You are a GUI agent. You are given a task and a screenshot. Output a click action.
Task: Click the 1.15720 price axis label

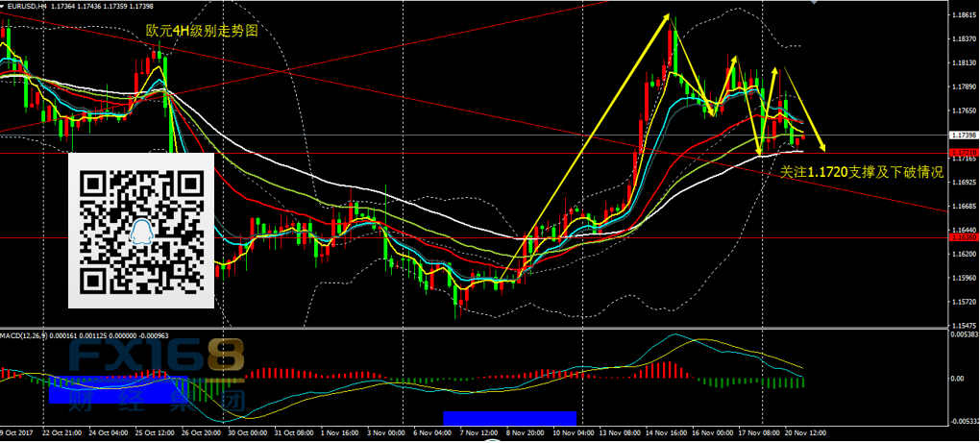click(x=963, y=302)
